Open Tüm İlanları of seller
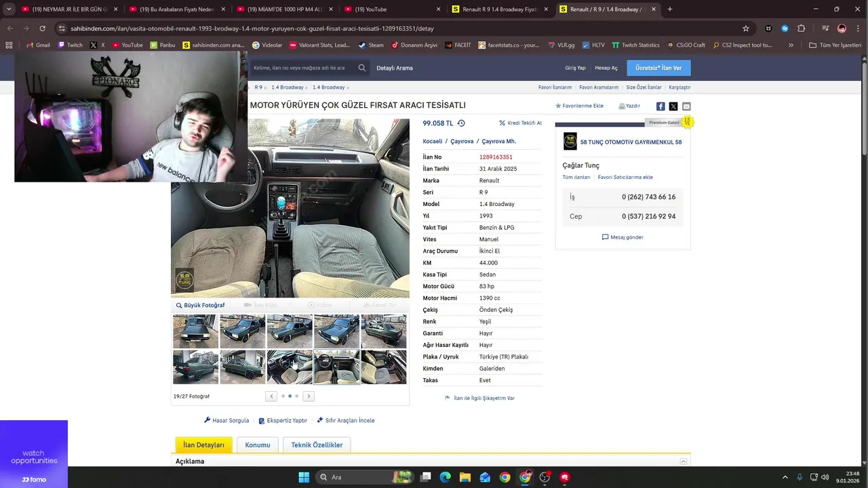Screen dimensions: 868x488 (x=576, y=177)
